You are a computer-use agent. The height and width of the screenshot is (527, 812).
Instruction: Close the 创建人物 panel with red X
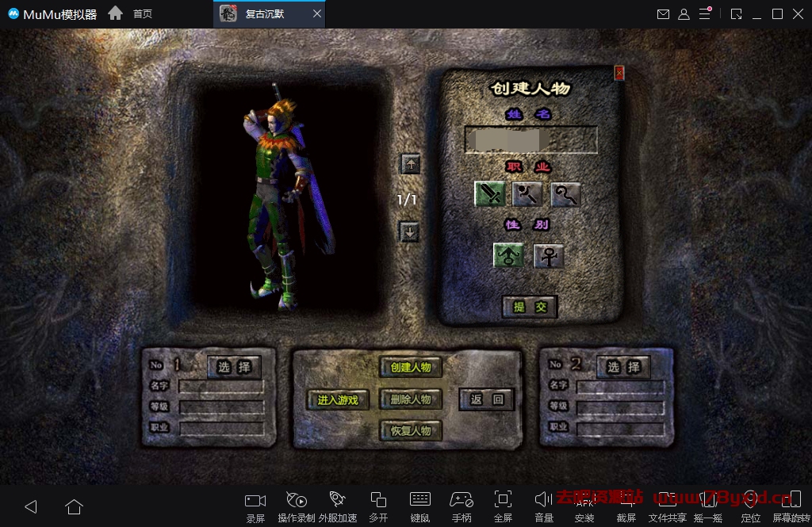click(619, 73)
